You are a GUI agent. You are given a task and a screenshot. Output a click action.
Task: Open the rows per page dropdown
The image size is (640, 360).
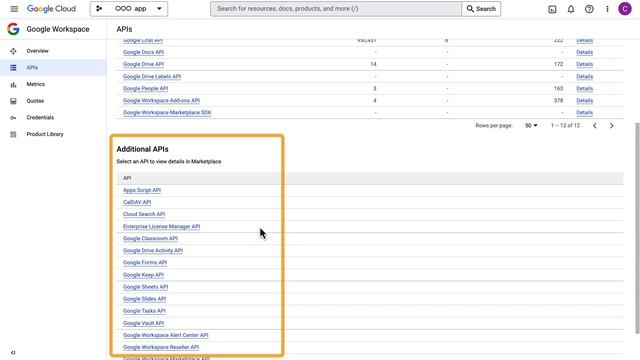click(531, 126)
